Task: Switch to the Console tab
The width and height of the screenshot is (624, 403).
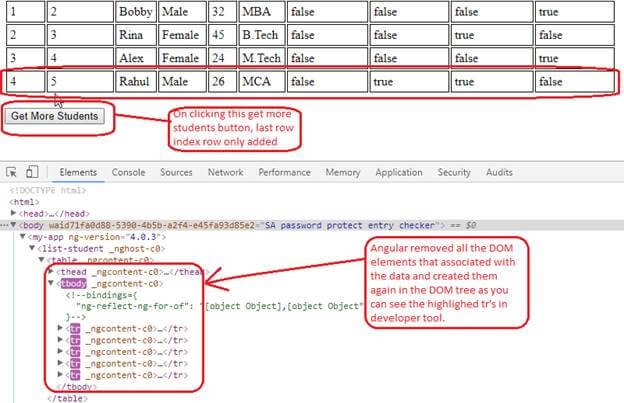Action: (128, 172)
